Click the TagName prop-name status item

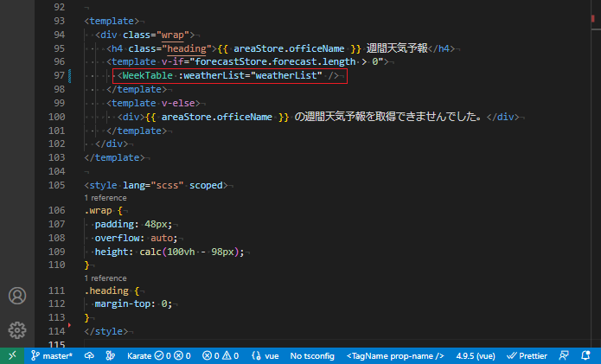click(395, 355)
